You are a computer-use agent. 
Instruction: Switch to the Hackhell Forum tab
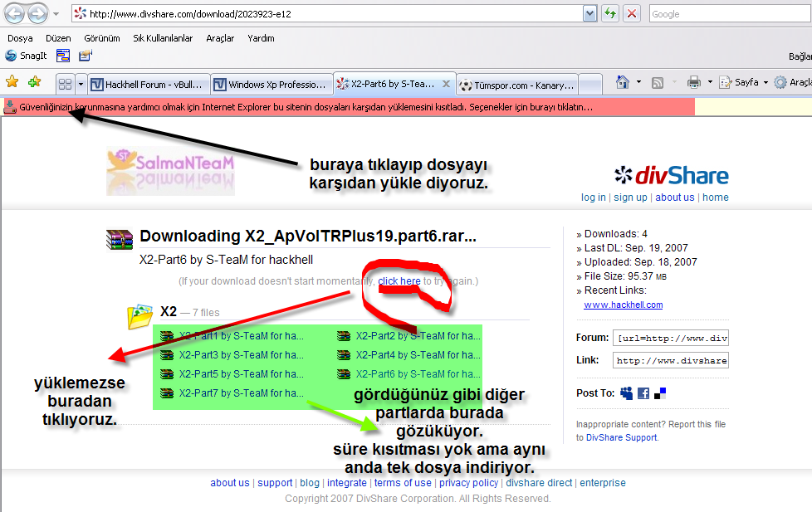coord(148,85)
